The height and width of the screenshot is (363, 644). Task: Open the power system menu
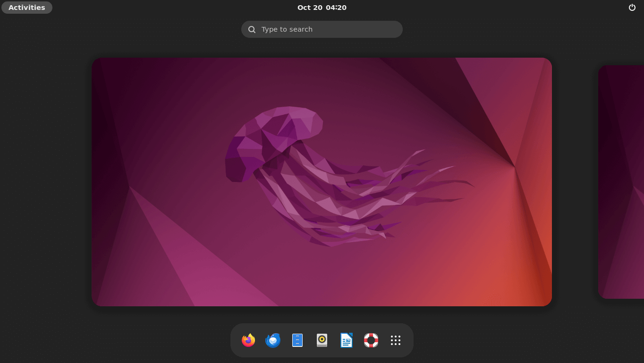pos(632,8)
